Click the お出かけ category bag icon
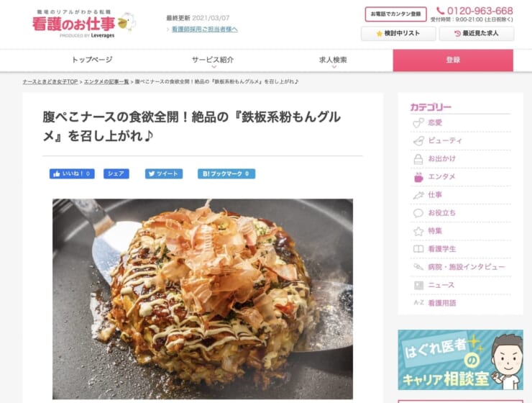 coord(418,159)
